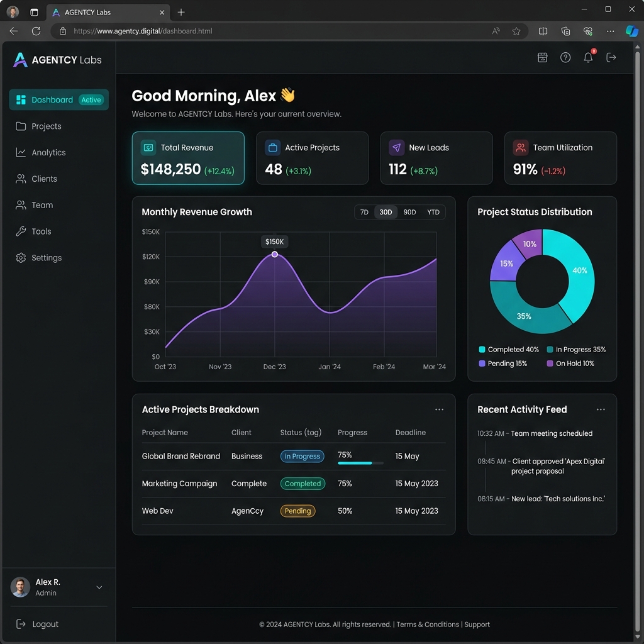Close the AGENTCY Labs tab
The image size is (644, 644).
coord(162,13)
